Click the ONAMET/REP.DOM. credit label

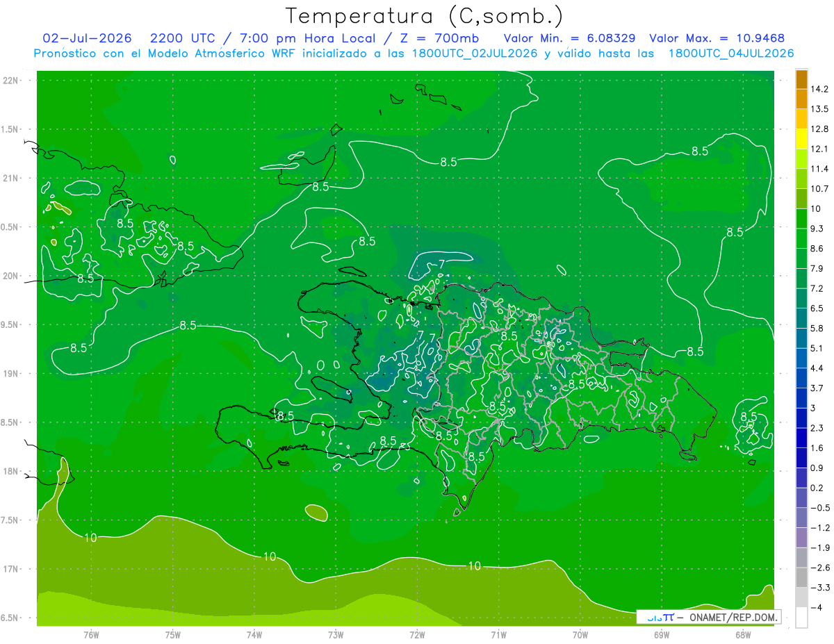(x=733, y=617)
